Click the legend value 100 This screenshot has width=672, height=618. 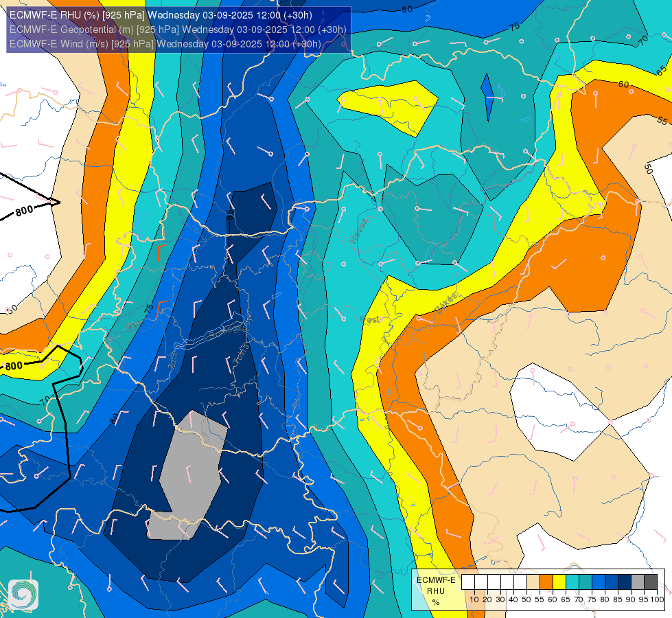tap(658, 599)
